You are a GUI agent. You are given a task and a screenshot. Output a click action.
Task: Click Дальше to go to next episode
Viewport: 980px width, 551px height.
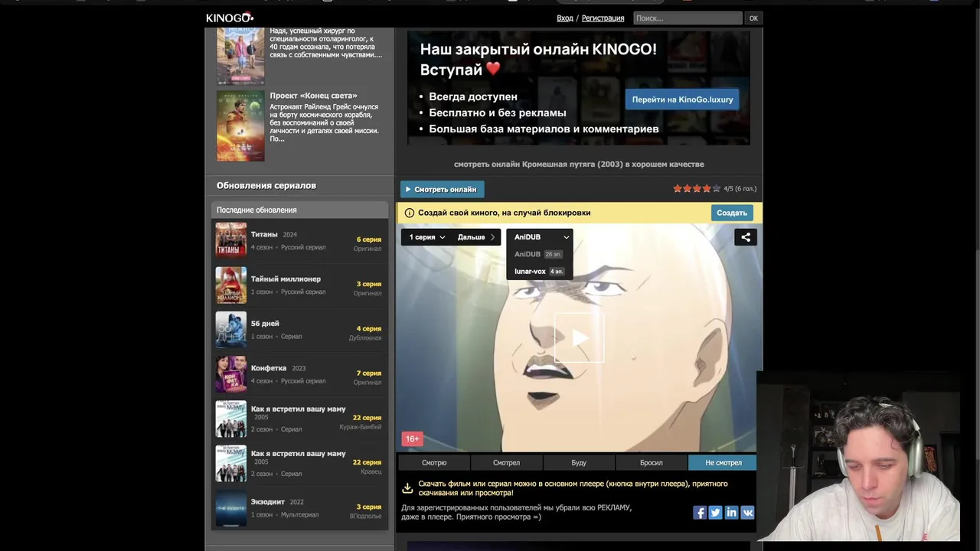tap(476, 237)
